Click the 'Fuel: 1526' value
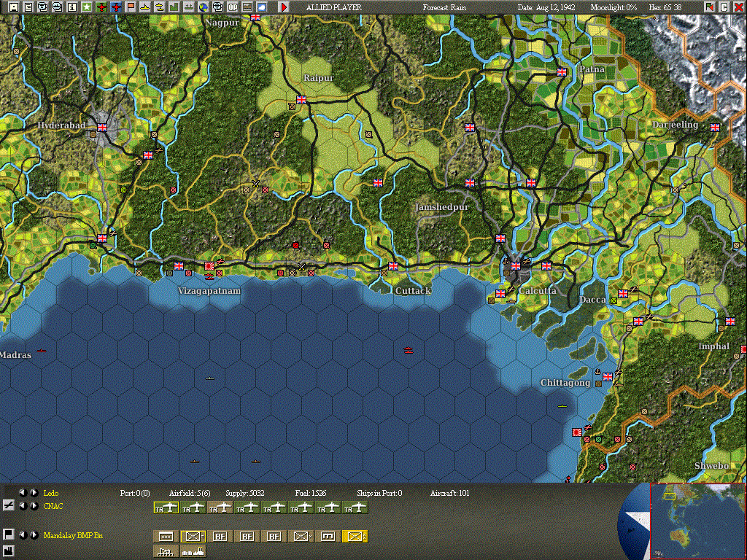 pyautogui.click(x=311, y=493)
